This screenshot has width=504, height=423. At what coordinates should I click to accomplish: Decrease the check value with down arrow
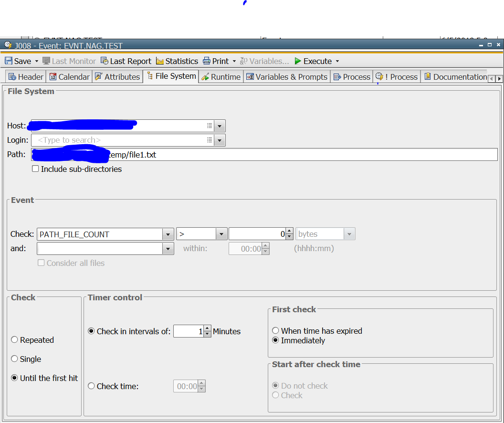(x=289, y=237)
